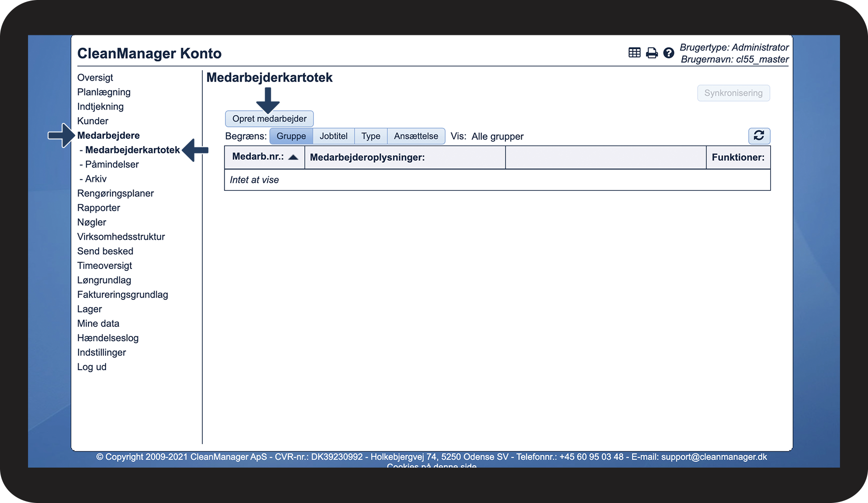Click Send besked in the sidebar
This screenshot has height=503, width=868.
point(105,251)
